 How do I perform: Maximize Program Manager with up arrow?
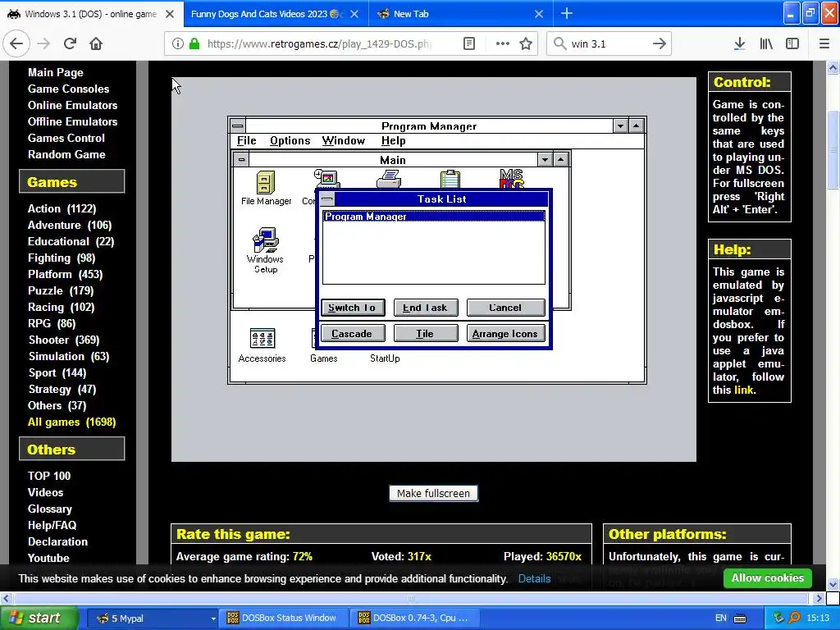636,126
